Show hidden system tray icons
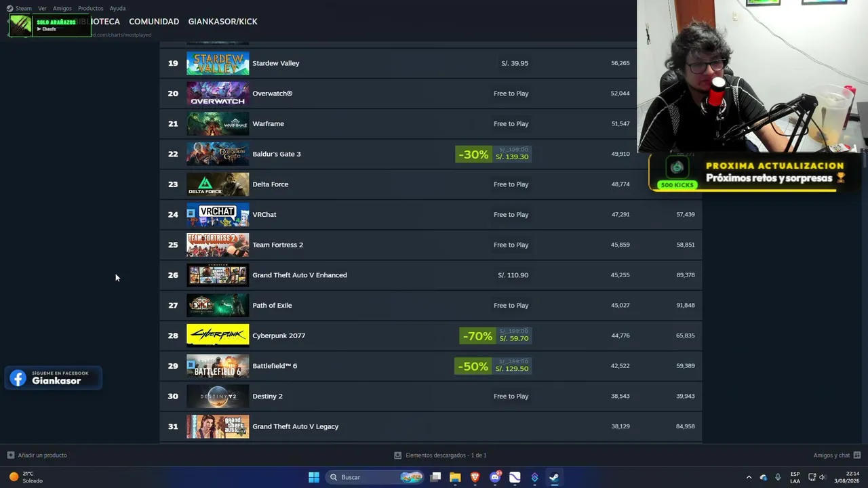Screen dimensions: 868x488 tap(749, 477)
